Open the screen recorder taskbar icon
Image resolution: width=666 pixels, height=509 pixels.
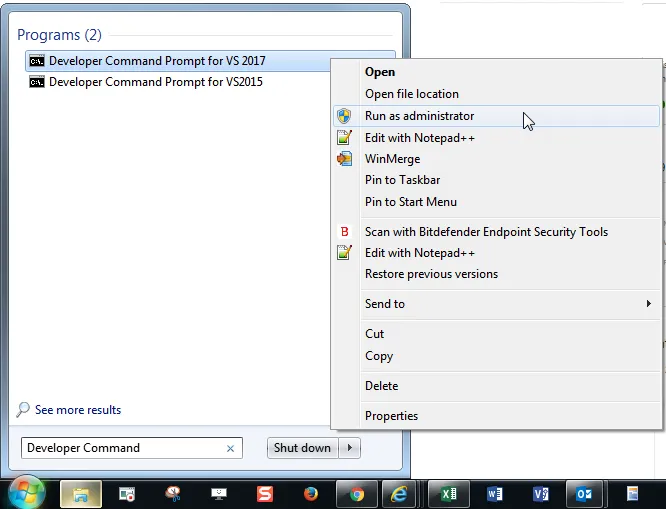(127, 494)
